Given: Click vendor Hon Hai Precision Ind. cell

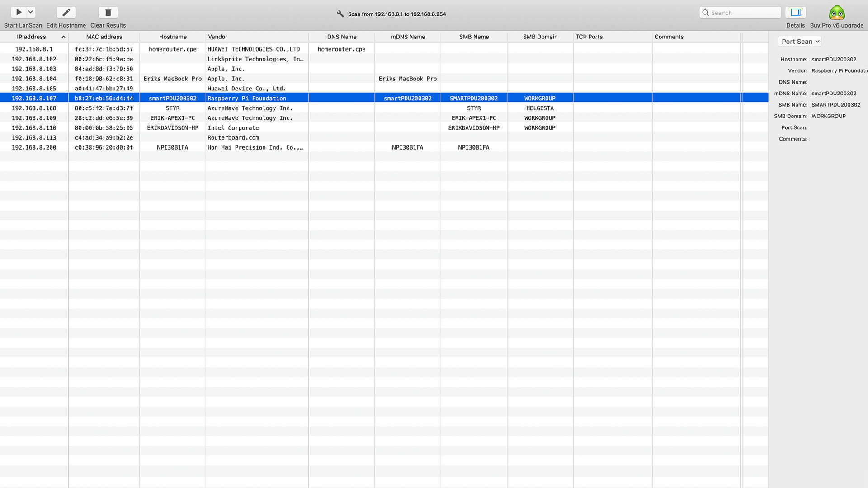Looking at the screenshot, I should click(x=255, y=147).
